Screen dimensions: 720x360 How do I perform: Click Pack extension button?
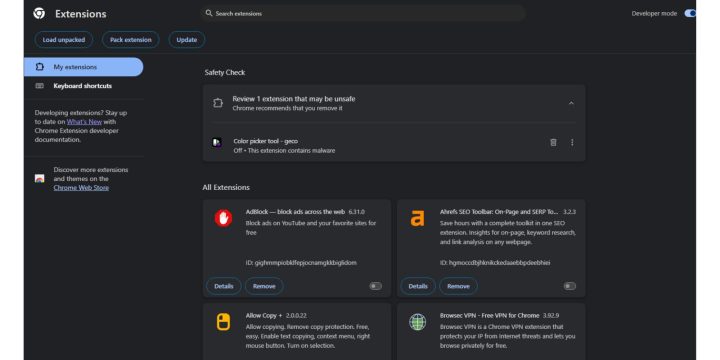point(131,40)
